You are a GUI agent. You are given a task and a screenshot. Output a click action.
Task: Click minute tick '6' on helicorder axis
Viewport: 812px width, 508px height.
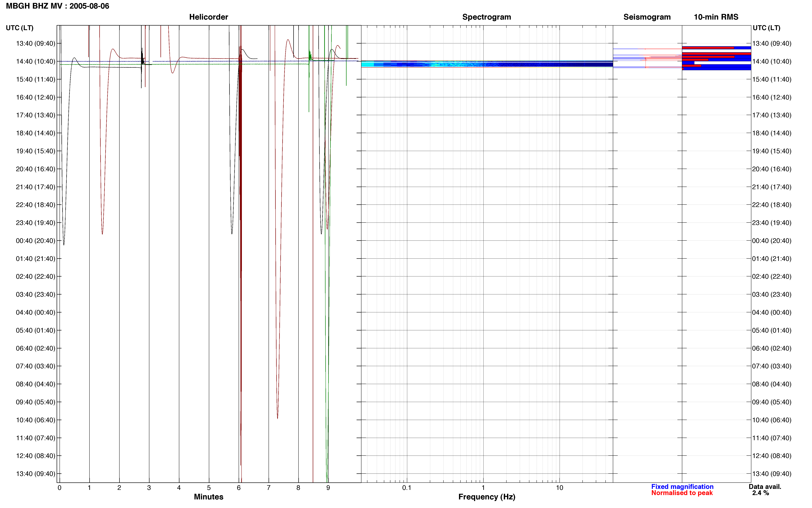click(x=238, y=488)
